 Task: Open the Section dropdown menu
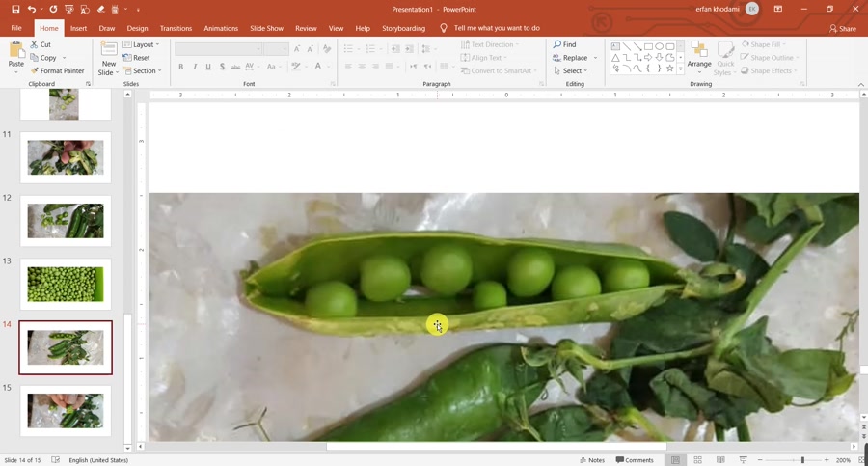[143, 71]
